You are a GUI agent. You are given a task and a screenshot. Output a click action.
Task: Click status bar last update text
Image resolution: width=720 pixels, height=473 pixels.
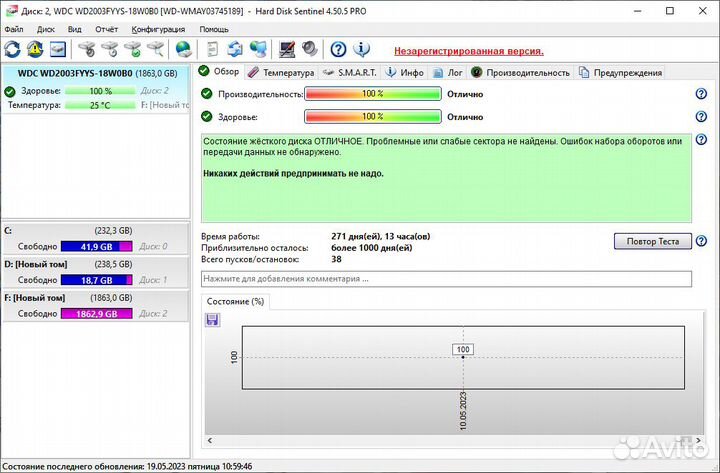(x=127, y=466)
